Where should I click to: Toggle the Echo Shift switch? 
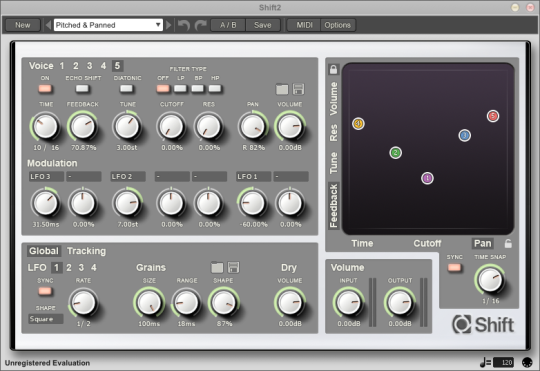click(82, 89)
